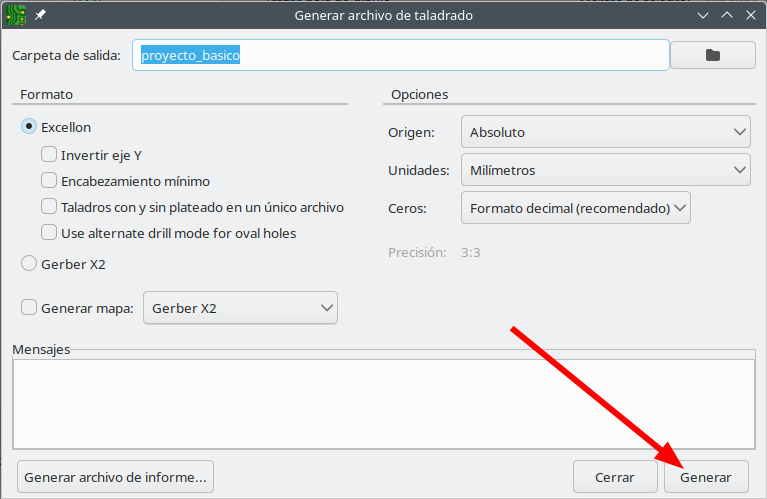Screen dimensions: 767x499
Task: Click the KiCad window menu icon
Action: pos(16,16)
